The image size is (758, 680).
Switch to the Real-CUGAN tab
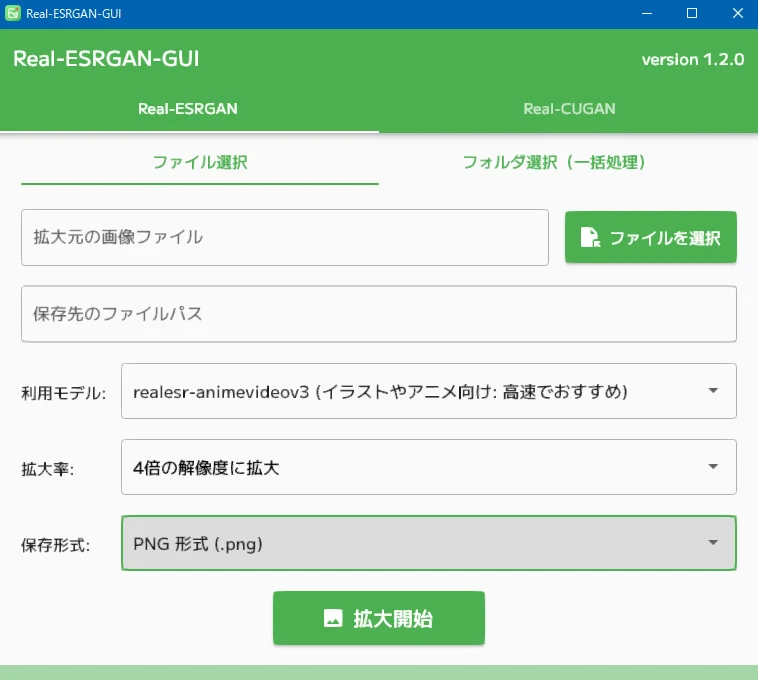(569, 109)
